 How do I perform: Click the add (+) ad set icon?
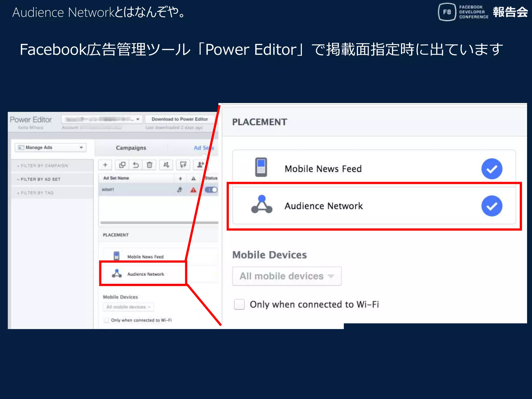105,165
